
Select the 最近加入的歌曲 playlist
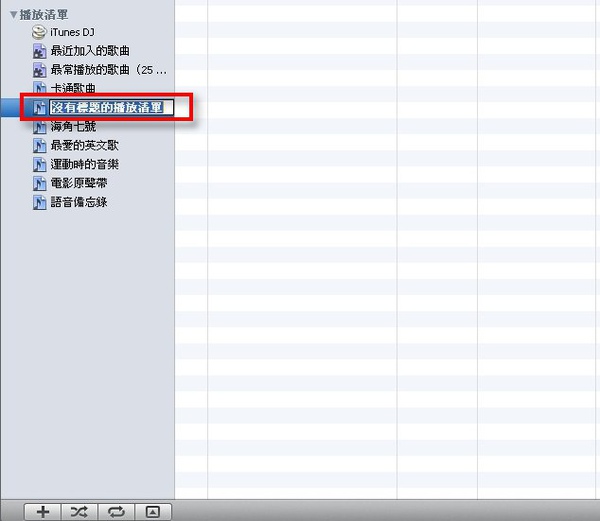[x=90, y=51]
